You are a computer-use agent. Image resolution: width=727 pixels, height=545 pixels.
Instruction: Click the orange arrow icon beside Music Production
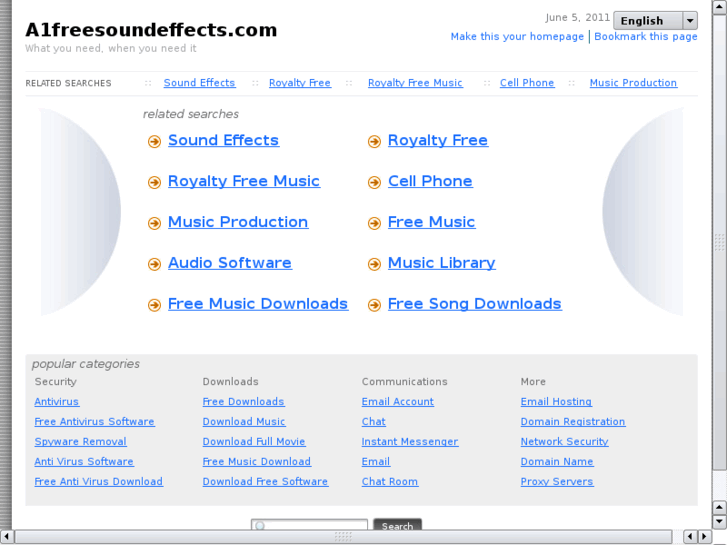coord(154,224)
